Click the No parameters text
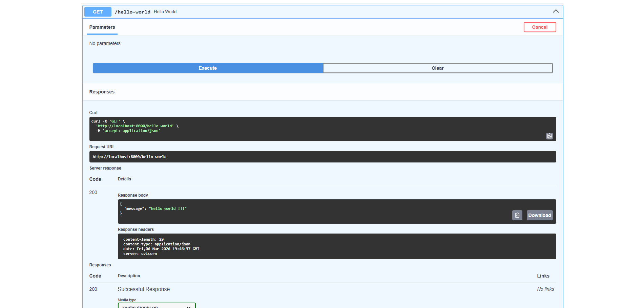The image size is (644, 308). pyautogui.click(x=105, y=43)
